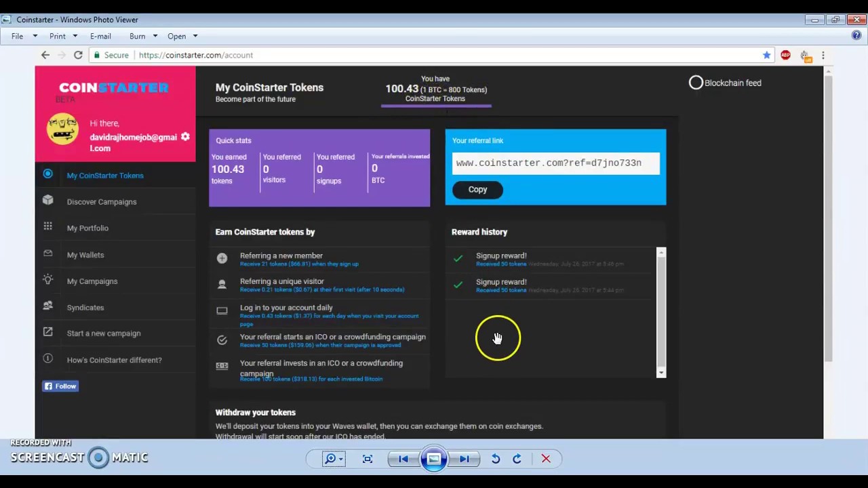Rotate the photo clockwise
Image resolution: width=868 pixels, height=488 pixels.
click(517, 459)
